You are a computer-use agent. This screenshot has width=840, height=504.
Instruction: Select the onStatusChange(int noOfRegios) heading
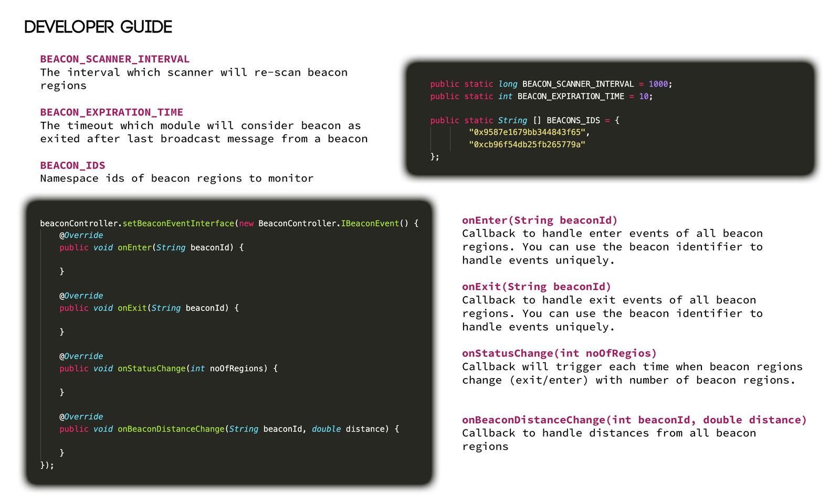click(x=559, y=353)
